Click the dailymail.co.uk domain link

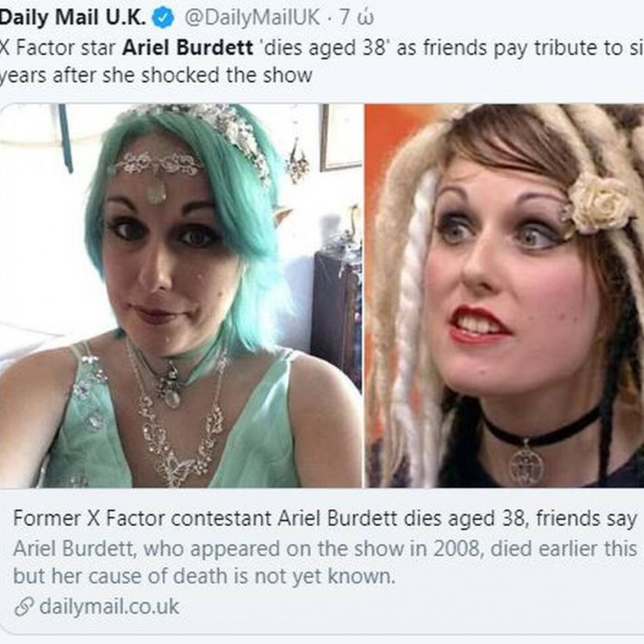[109, 606]
